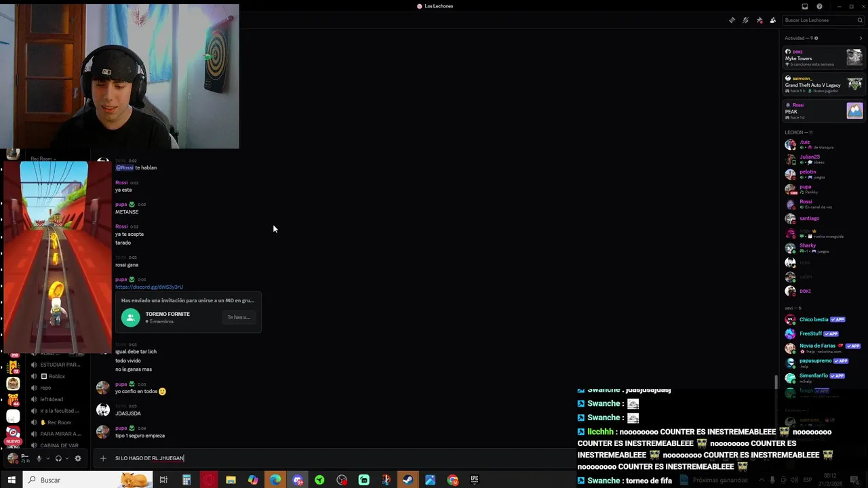Viewport: 868px width, 488px height.
Task: Join the repo voice channel
Action: click(57, 388)
